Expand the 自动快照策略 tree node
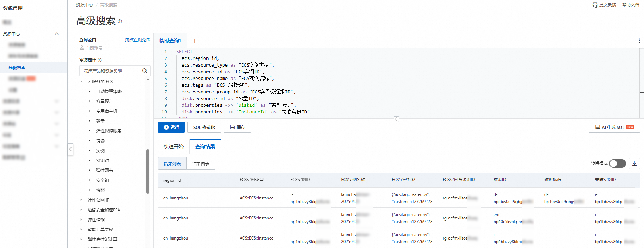The height and width of the screenshot is (248, 644). pos(89,91)
